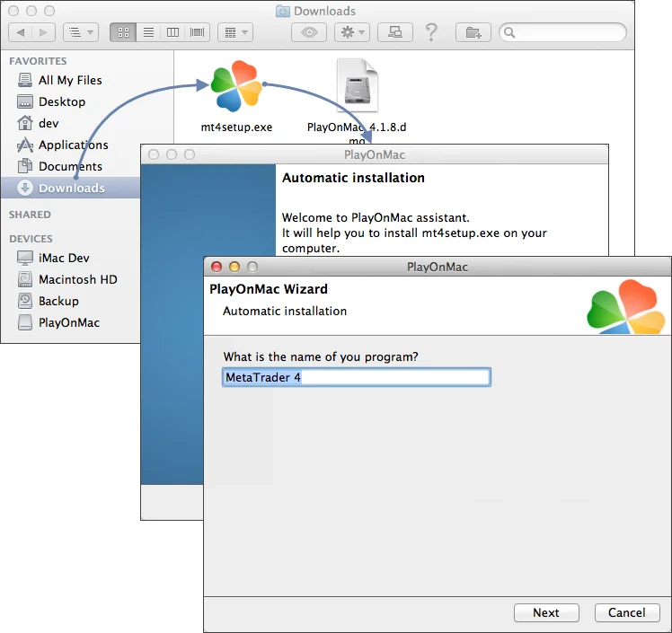
Task: Click the Help question mark icon
Action: tap(431, 32)
